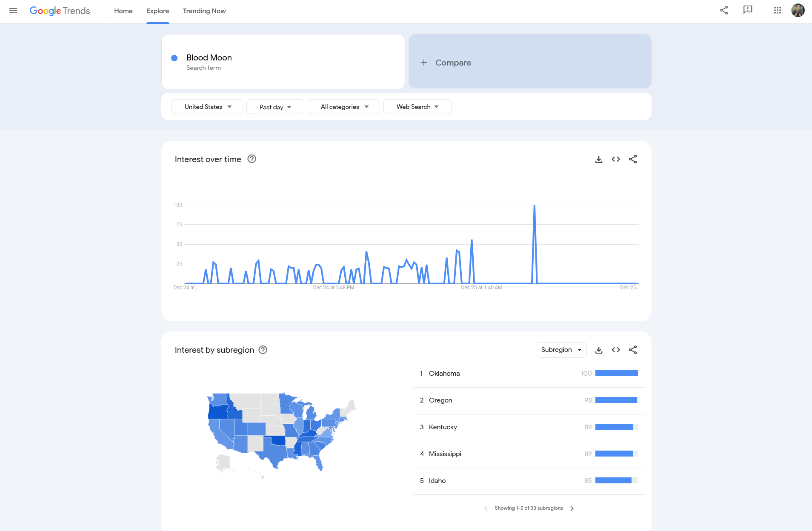Screen dimensions: 812x531
Task: Open the United States region dropdown
Action: click(207, 107)
